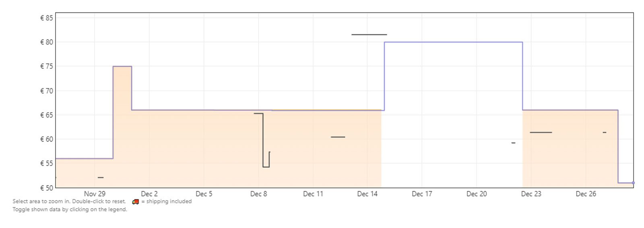The height and width of the screenshot is (228, 644).
Task: Click the Nov 29 date label
Action: tap(95, 194)
